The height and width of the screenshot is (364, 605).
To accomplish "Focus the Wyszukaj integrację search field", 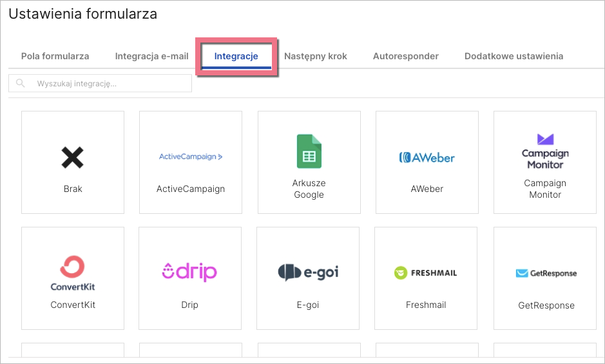I will tap(110, 84).
